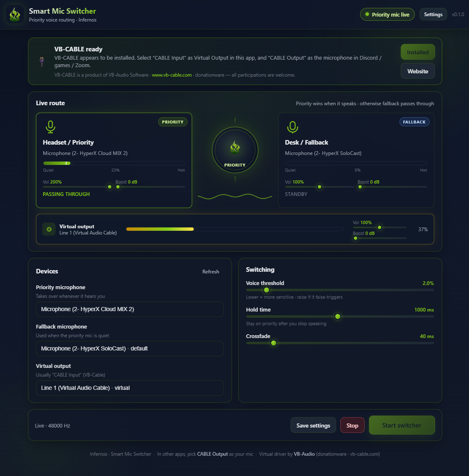Click the PRIORITY badge on headset card

pos(173,122)
